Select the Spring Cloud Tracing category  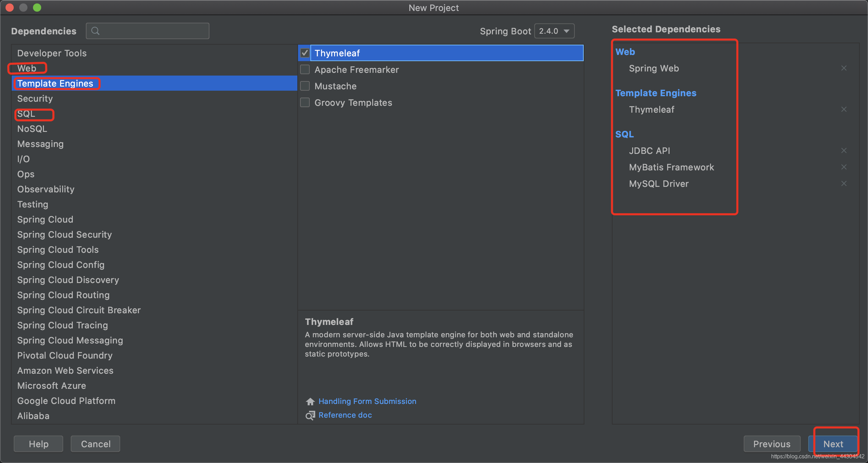tap(154, 325)
